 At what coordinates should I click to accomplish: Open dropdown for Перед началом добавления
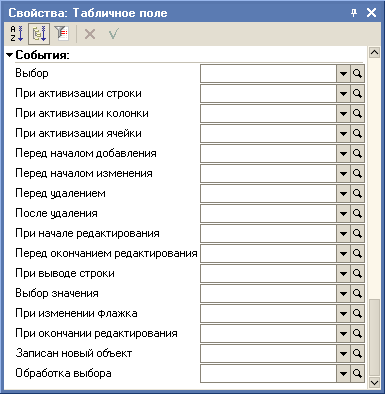(343, 154)
